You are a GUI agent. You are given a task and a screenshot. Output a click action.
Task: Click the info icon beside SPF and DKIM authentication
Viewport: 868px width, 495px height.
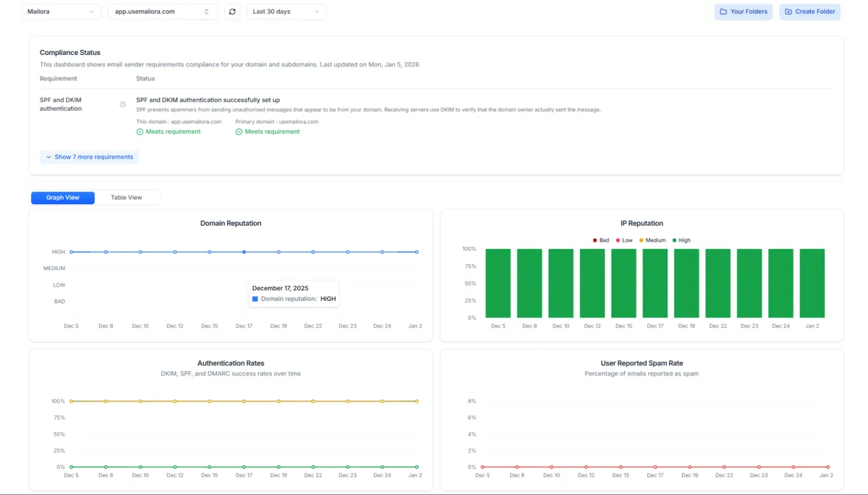click(x=122, y=104)
